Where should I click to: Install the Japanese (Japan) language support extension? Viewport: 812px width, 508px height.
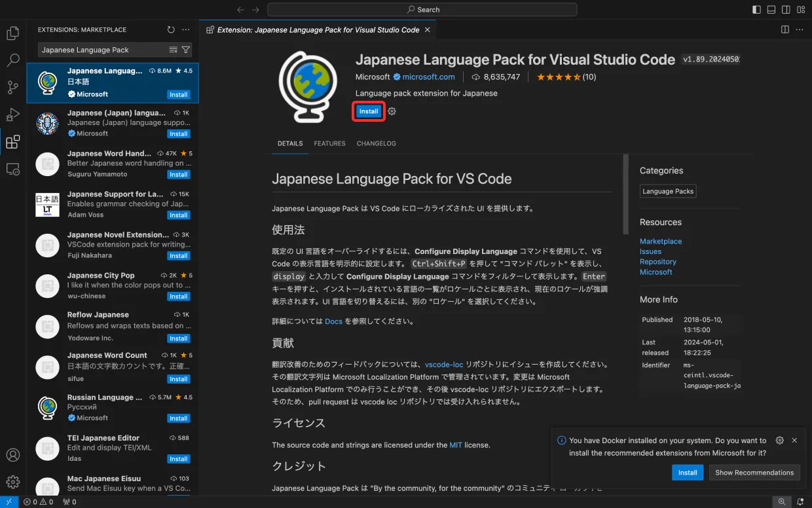[179, 134]
